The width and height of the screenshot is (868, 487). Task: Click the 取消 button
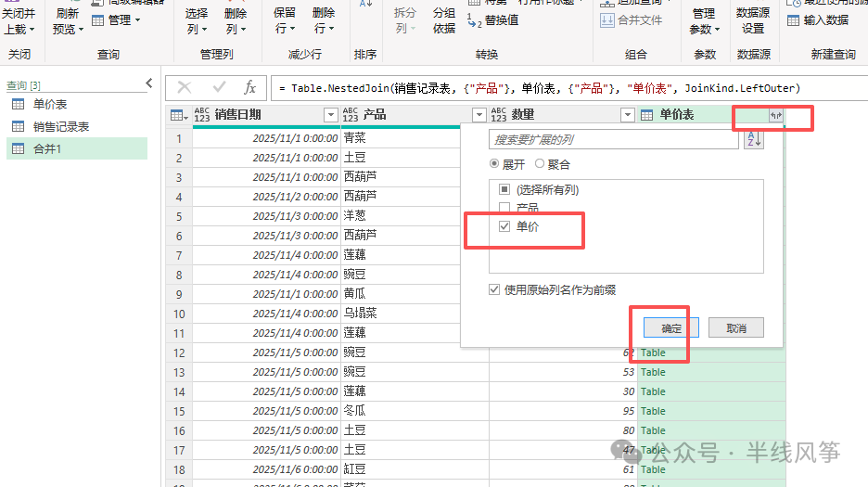[x=736, y=328]
